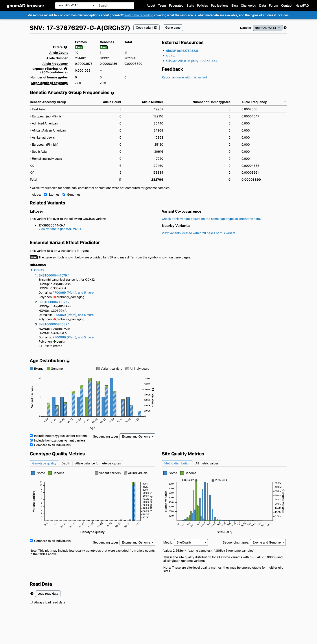Click the Filters help question-mark icon
The width and height of the screenshot is (317, 644).
tap(66, 47)
